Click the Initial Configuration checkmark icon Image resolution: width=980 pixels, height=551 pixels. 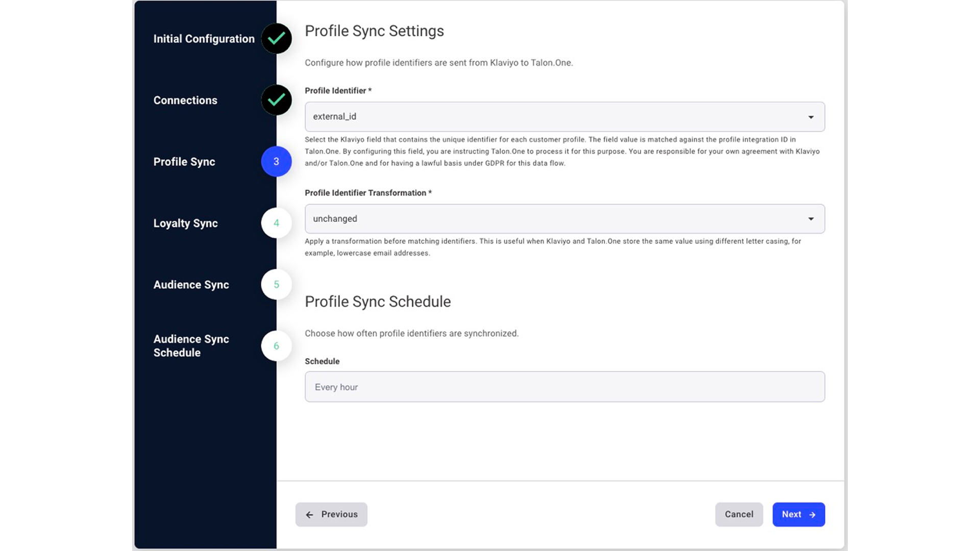pyautogui.click(x=276, y=38)
